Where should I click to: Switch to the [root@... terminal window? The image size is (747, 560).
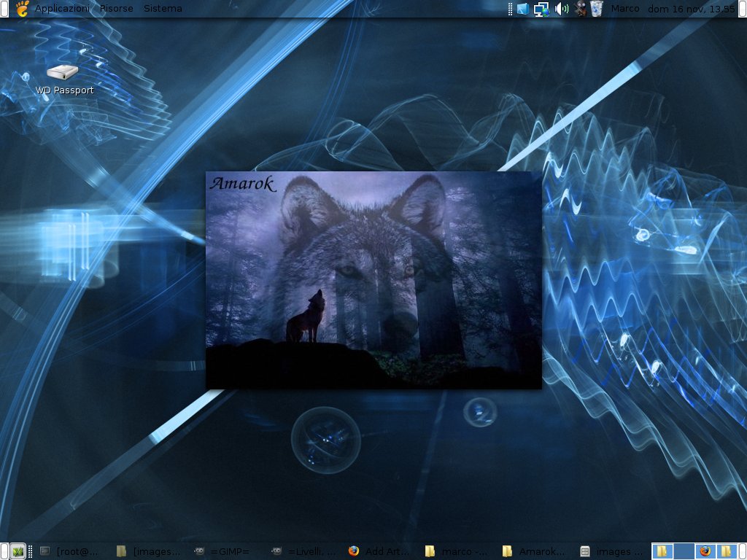pos(69,551)
